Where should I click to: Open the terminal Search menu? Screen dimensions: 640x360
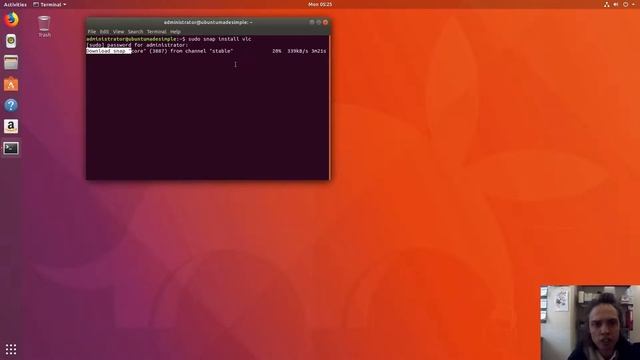pos(136,31)
